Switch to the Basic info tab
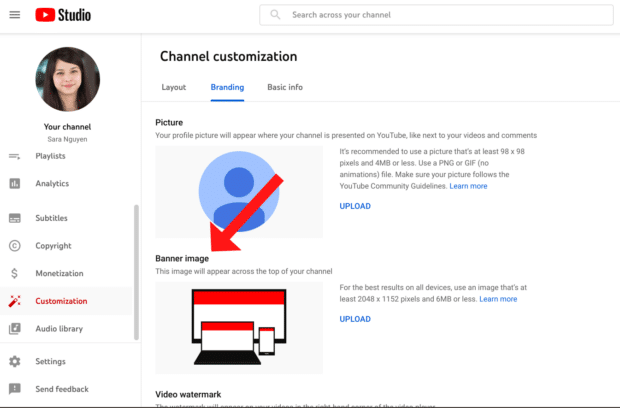Image resolution: width=620 pixels, height=408 pixels. click(285, 87)
